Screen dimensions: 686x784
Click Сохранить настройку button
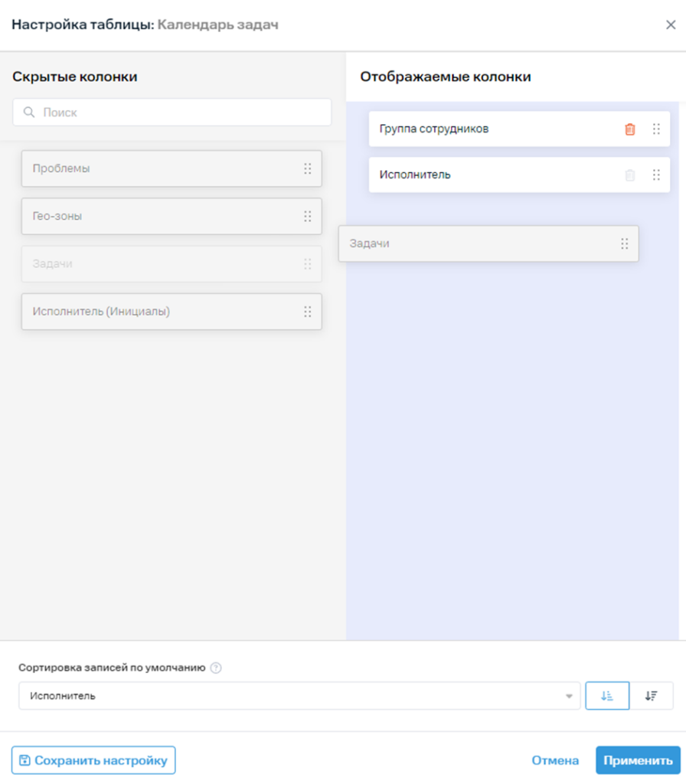[93, 760]
